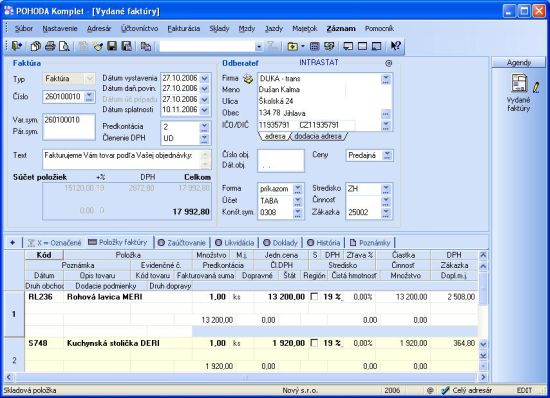Viewport: 550px width, 398px height.
Task: Click the pencil icon in Agendy panel
Action: pos(536,87)
